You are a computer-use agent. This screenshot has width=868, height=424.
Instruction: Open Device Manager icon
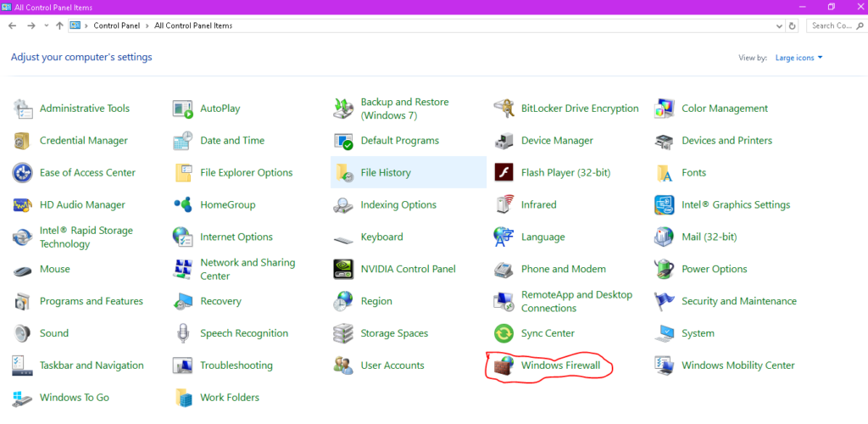point(504,141)
